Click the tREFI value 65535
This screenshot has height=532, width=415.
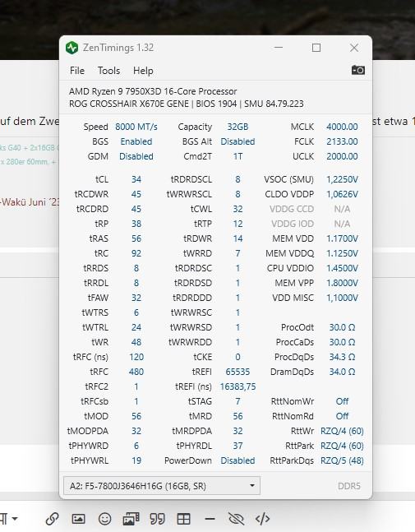click(x=237, y=372)
